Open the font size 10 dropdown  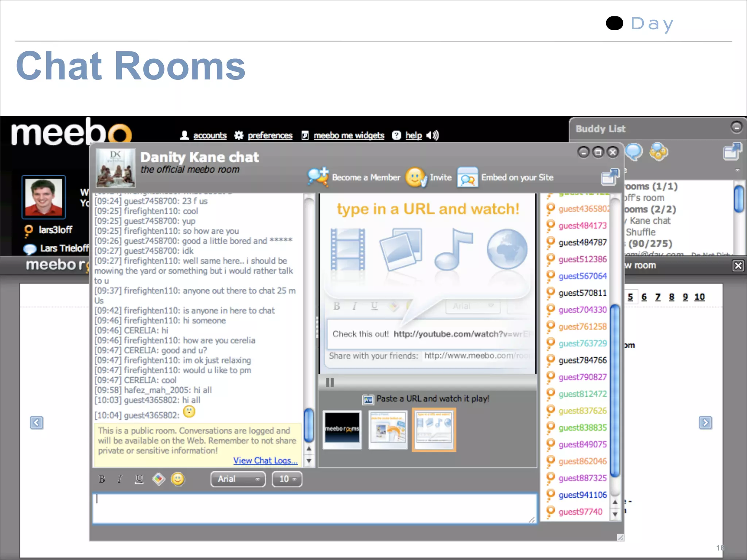click(287, 479)
